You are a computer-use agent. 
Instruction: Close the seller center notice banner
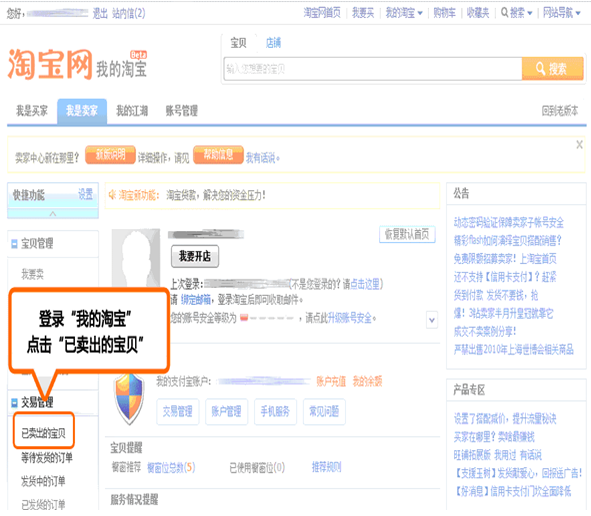pyautogui.click(x=579, y=145)
